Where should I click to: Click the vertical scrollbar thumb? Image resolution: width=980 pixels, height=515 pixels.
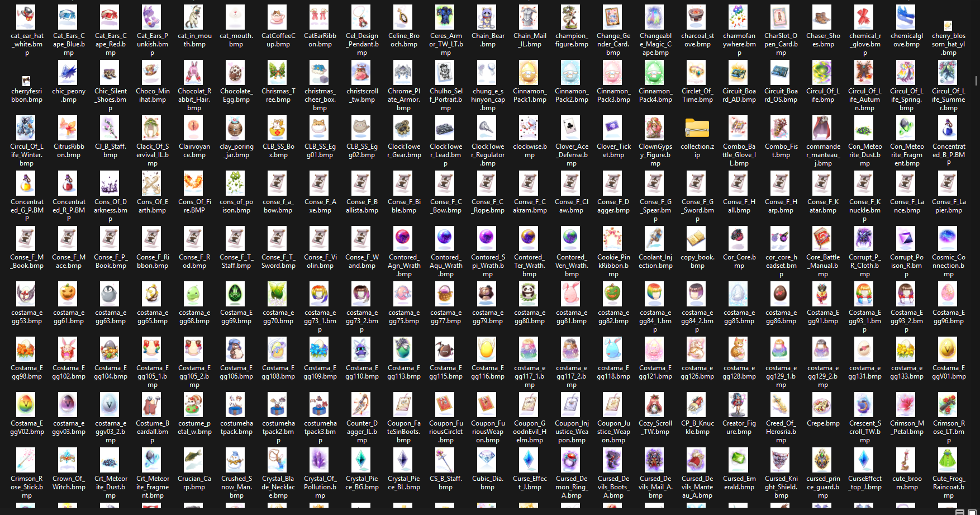pyautogui.click(x=976, y=80)
